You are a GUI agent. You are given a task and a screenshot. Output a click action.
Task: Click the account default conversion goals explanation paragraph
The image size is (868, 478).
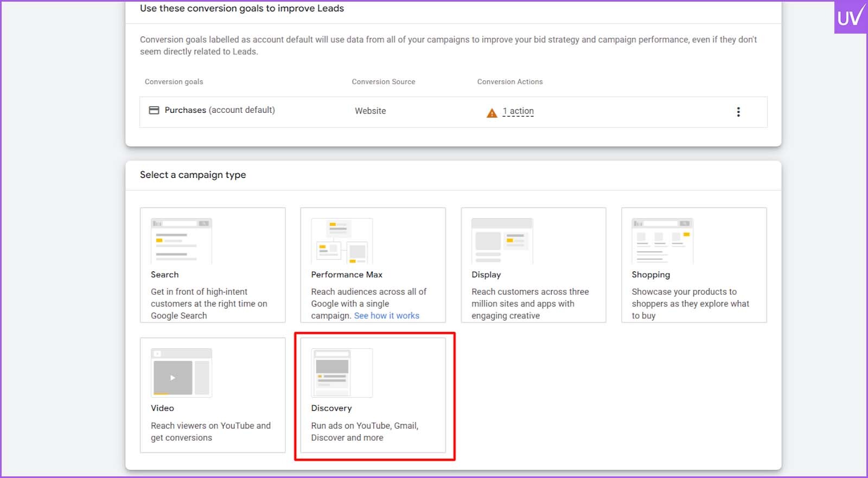pos(448,46)
